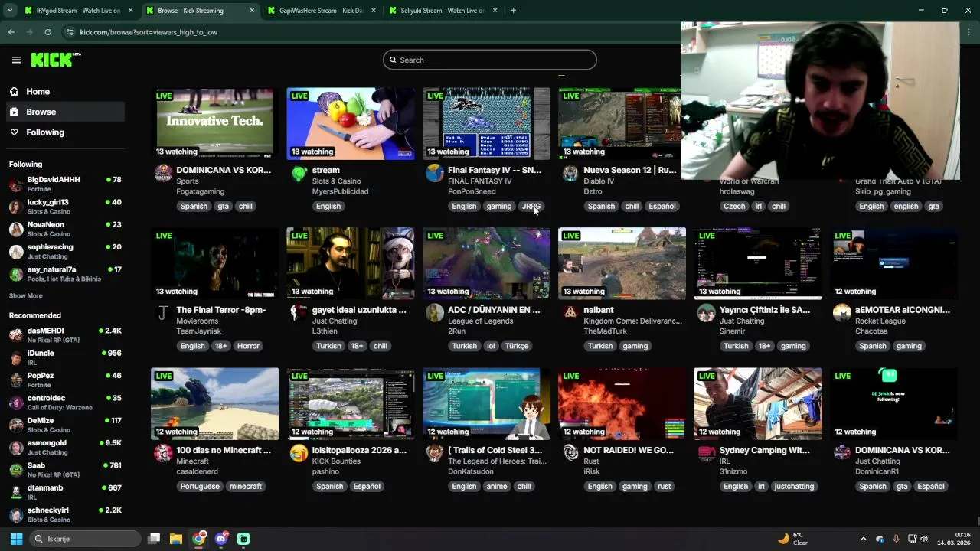Open asmongold recommended channel
This screenshot has height=551, width=980.
(64, 447)
